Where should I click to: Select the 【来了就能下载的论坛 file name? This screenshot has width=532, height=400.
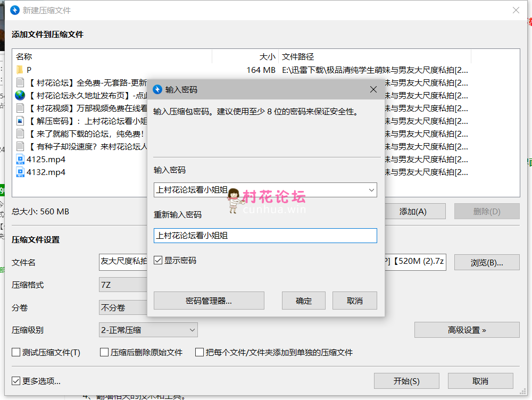pyautogui.click(x=86, y=134)
